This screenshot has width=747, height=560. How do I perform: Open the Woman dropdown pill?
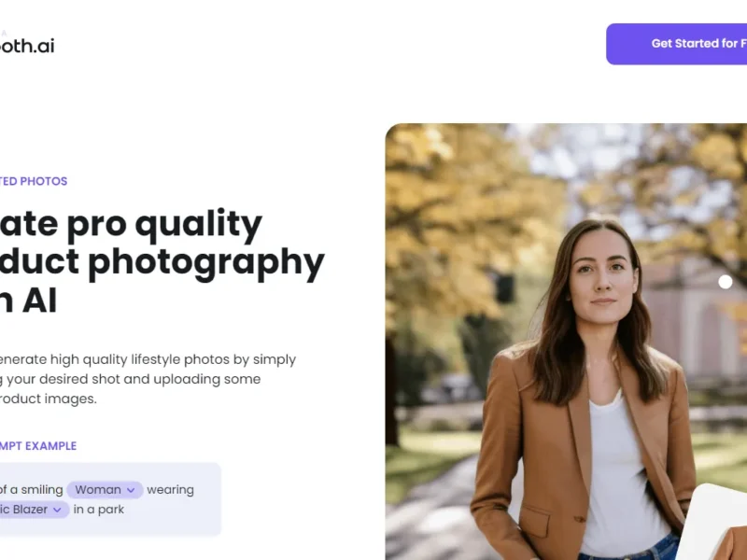click(105, 490)
